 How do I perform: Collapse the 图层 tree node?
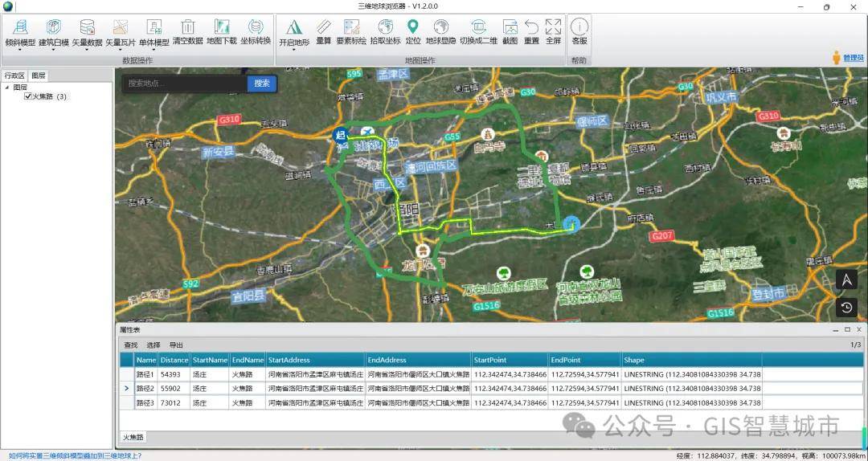coord(6,88)
